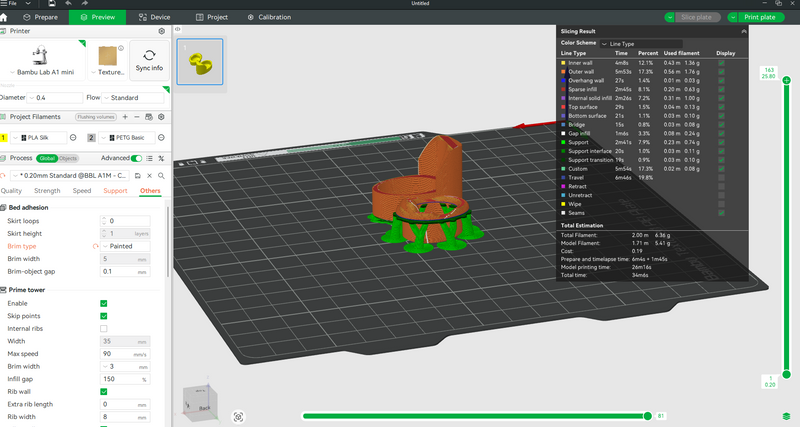800x427 pixels.
Task: Click the Print plate button
Action: 760,17
